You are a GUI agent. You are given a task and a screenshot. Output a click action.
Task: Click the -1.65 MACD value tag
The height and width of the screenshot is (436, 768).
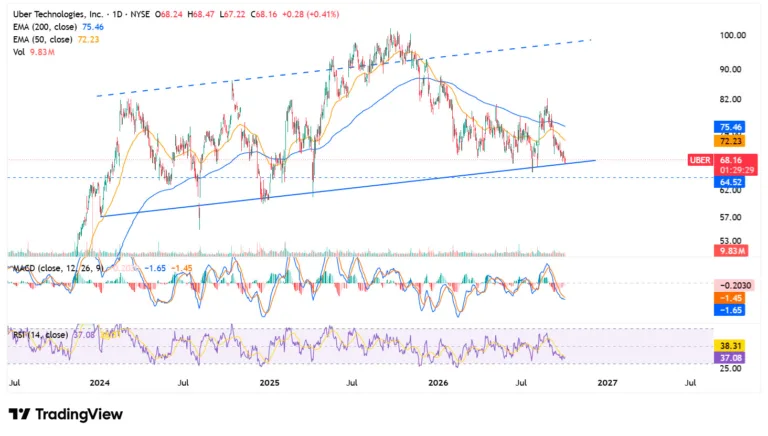(x=730, y=310)
